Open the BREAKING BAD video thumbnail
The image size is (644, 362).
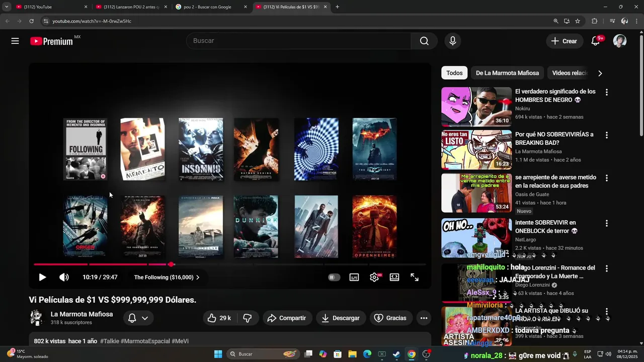(476, 150)
